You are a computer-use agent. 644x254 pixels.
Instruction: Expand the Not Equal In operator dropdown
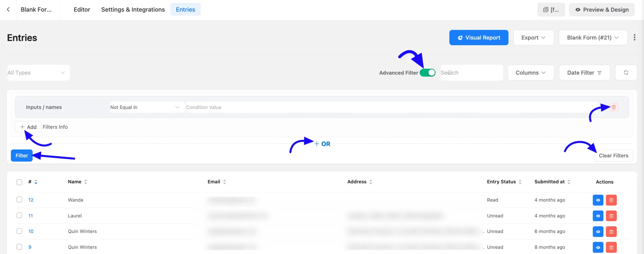pyautogui.click(x=147, y=107)
